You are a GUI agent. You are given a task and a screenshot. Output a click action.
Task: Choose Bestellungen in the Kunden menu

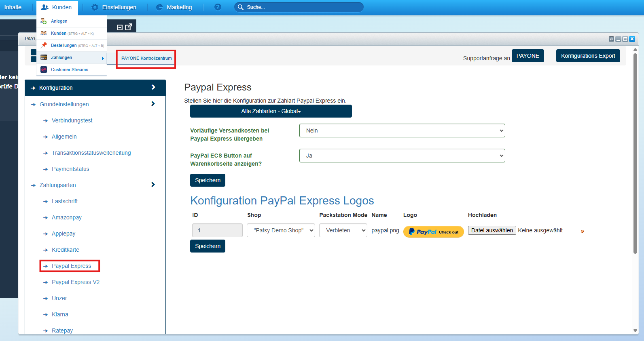(x=72, y=45)
